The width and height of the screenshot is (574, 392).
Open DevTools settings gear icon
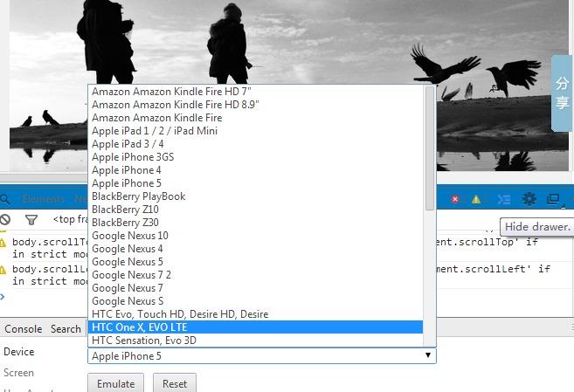(x=529, y=199)
